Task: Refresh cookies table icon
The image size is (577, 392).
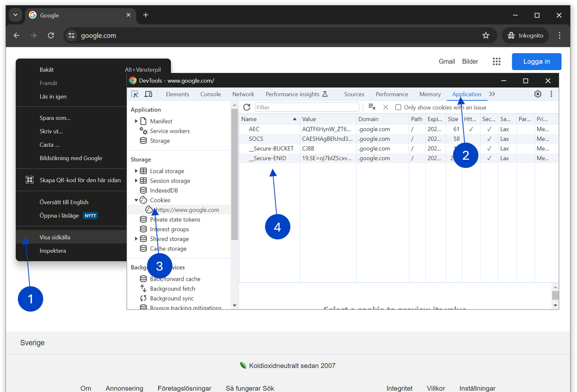Action: pos(247,107)
